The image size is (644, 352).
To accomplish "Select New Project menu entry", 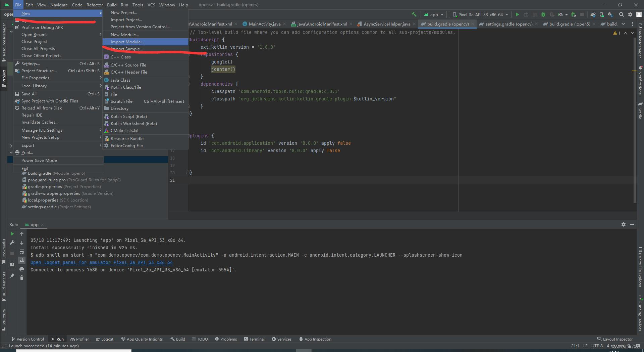I will (x=145, y=12).
